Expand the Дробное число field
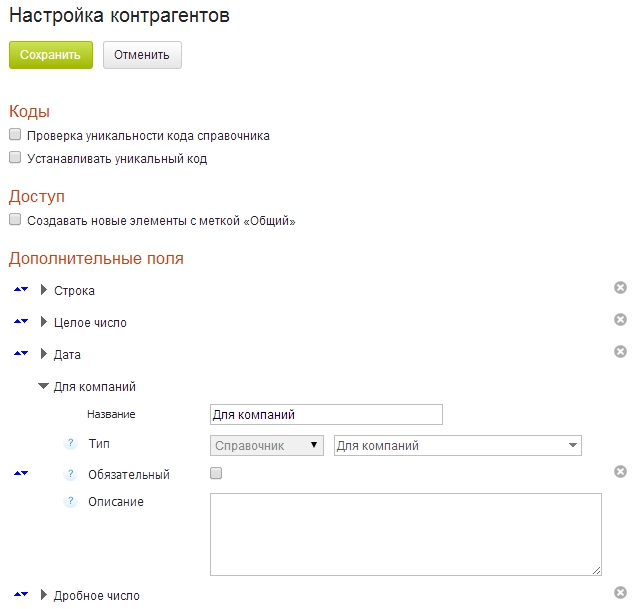Image resolution: width=636 pixels, height=609 pixels. pos(44,595)
